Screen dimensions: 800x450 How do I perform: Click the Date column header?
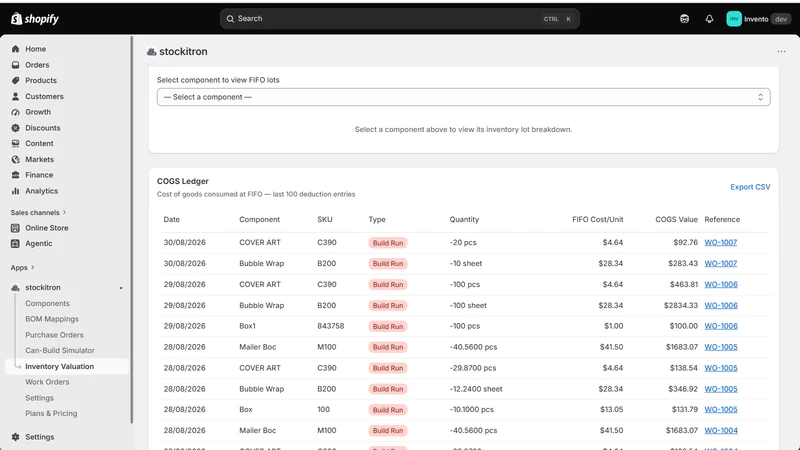pos(171,219)
